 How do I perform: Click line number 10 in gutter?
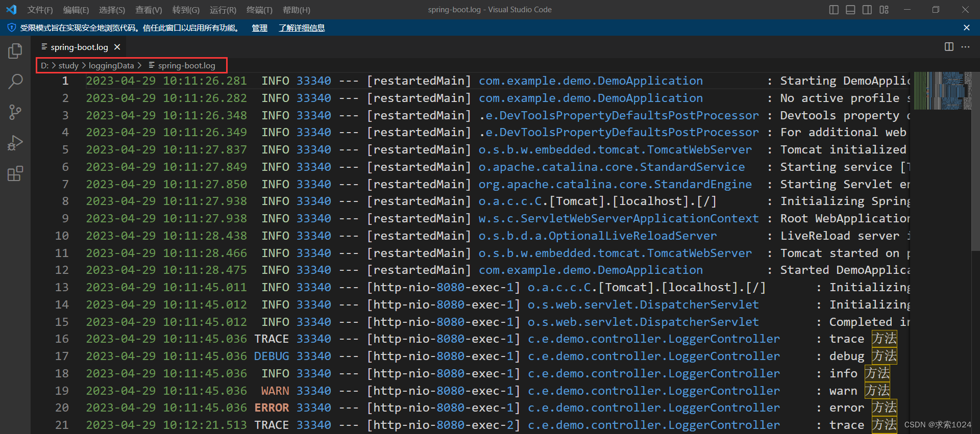point(62,236)
